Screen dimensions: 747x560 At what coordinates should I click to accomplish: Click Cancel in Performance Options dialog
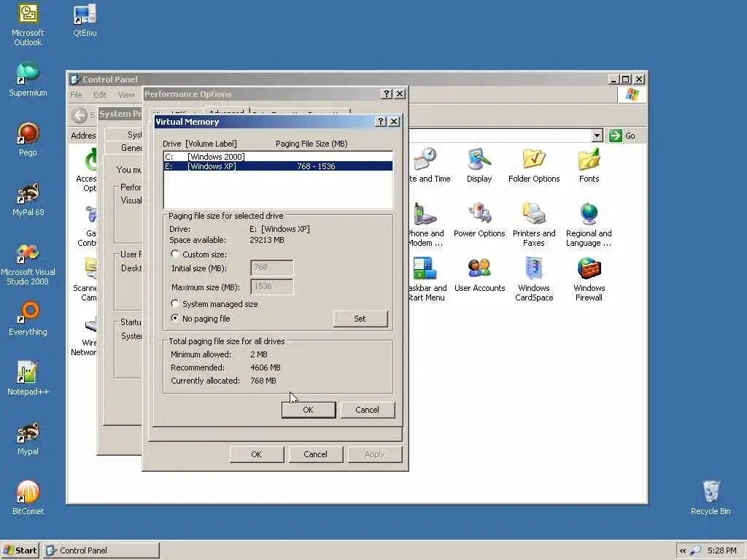pyautogui.click(x=315, y=454)
